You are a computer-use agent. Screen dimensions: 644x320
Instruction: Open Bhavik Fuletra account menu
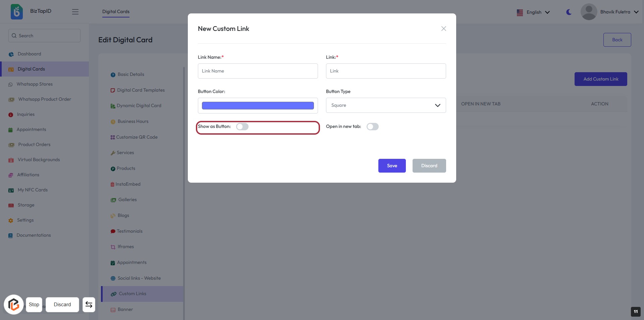point(619,12)
